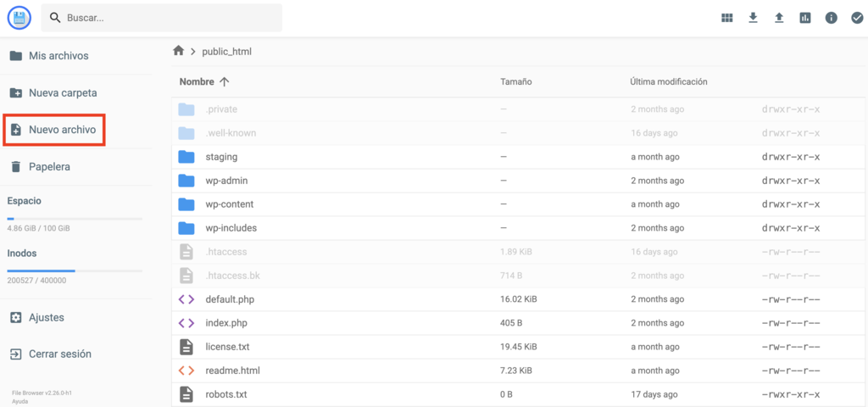
Task: Open the wp-content folder
Action: point(229,204)
